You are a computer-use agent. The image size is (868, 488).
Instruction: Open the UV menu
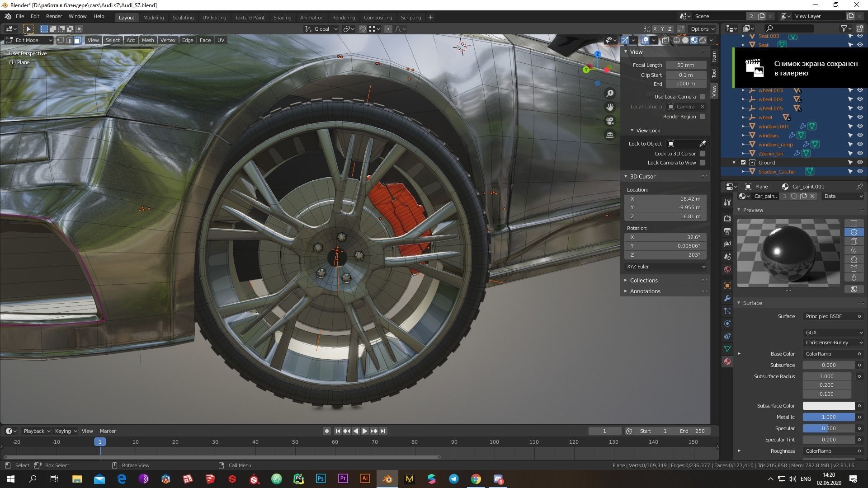pyautogui.click(x=221, y=40)
